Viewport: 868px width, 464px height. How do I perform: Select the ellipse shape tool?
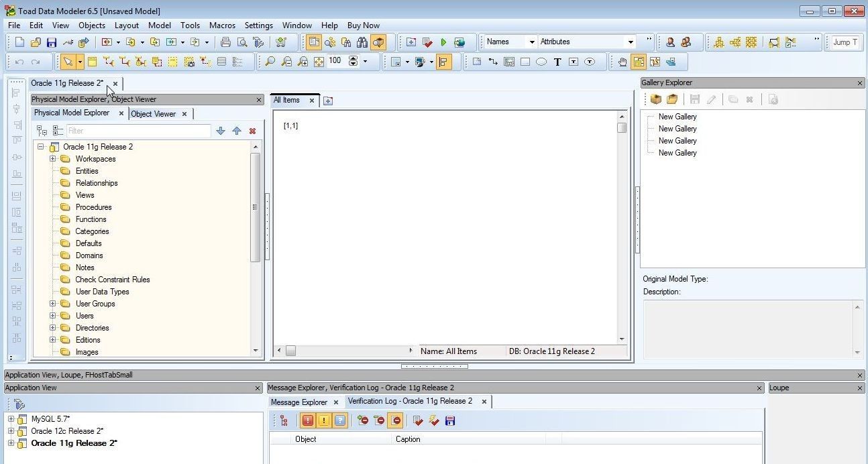point(541,62)
